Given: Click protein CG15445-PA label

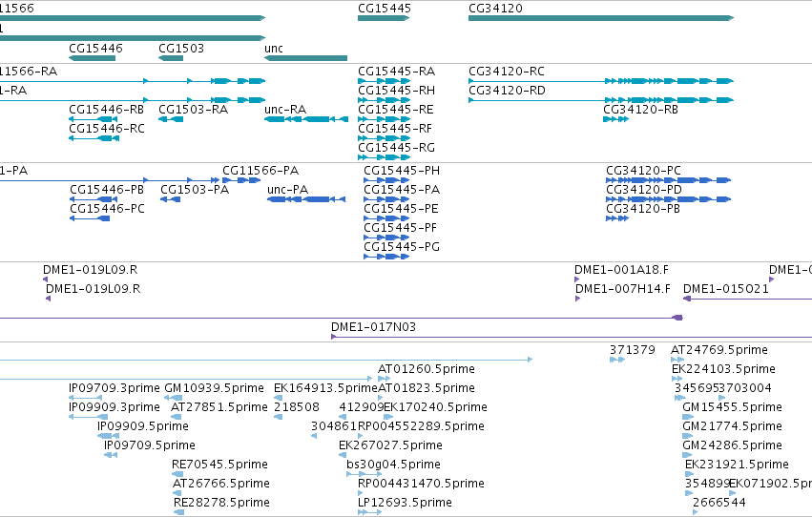Looking at the screenshot, I should tap(402, 190).
